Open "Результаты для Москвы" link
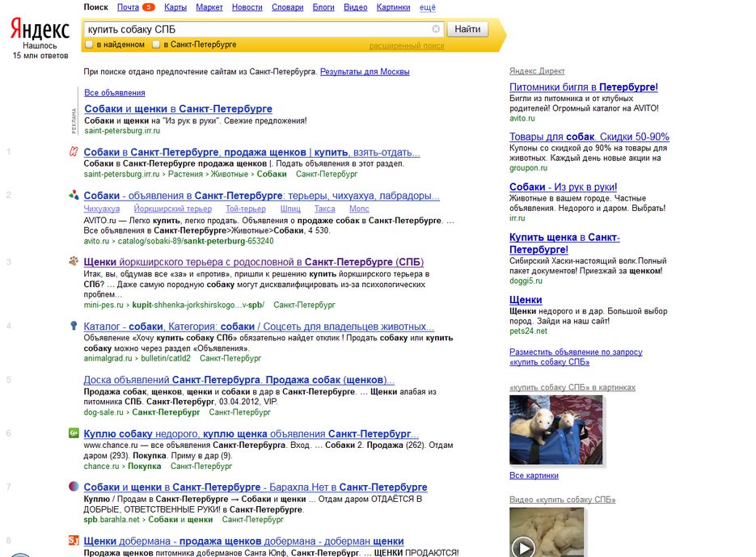This screenshot has width=756, height=557. (365, 72)
